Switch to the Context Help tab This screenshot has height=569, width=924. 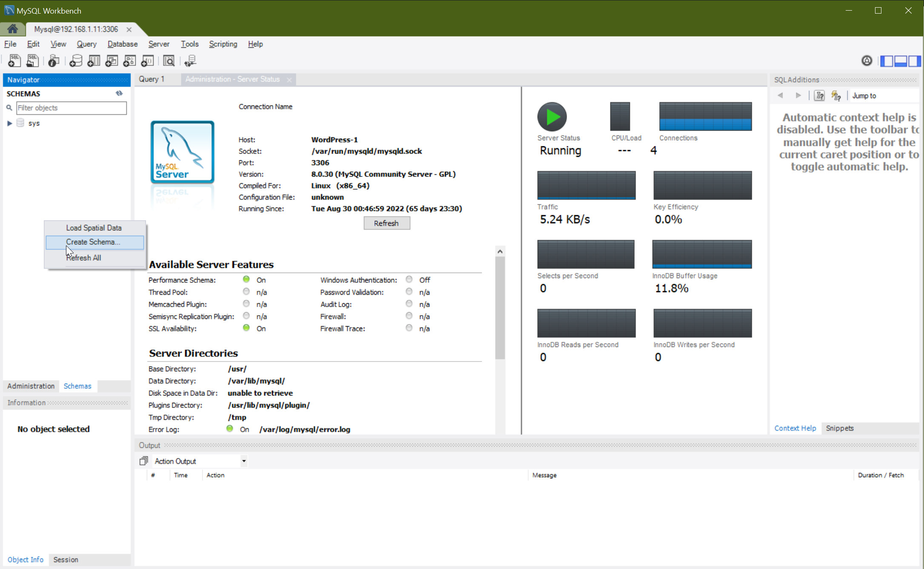[795, 428]
